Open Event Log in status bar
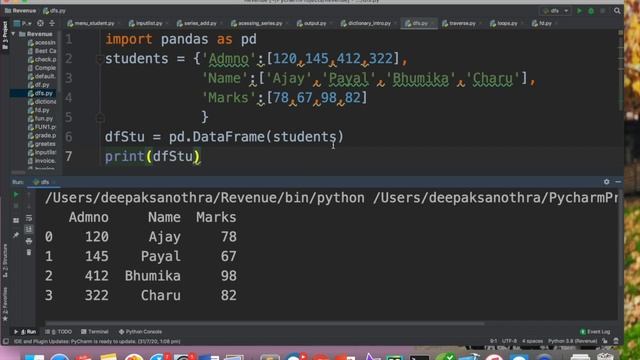640x360 pixels. point(596,332)
